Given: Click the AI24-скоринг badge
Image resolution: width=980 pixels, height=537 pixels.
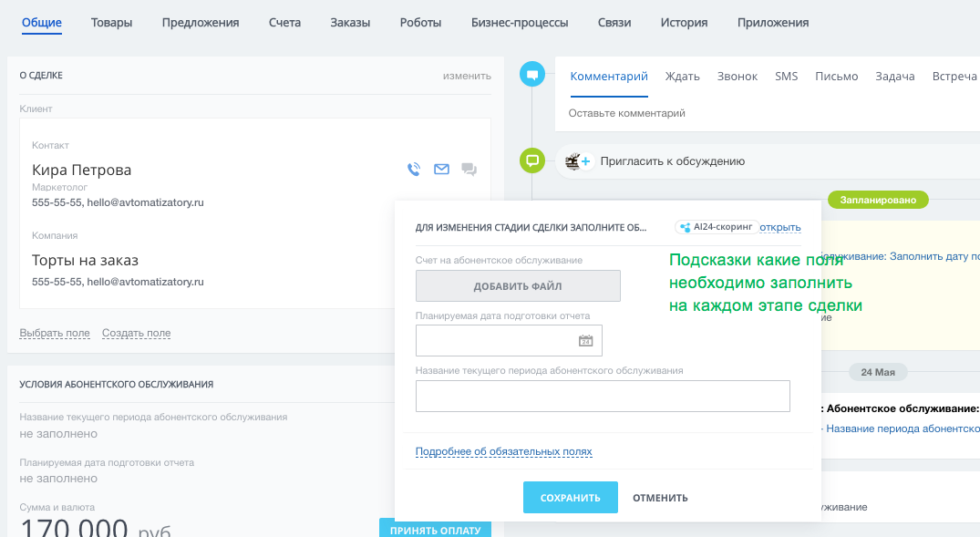Looking at the screenshot, I should 717,227.
